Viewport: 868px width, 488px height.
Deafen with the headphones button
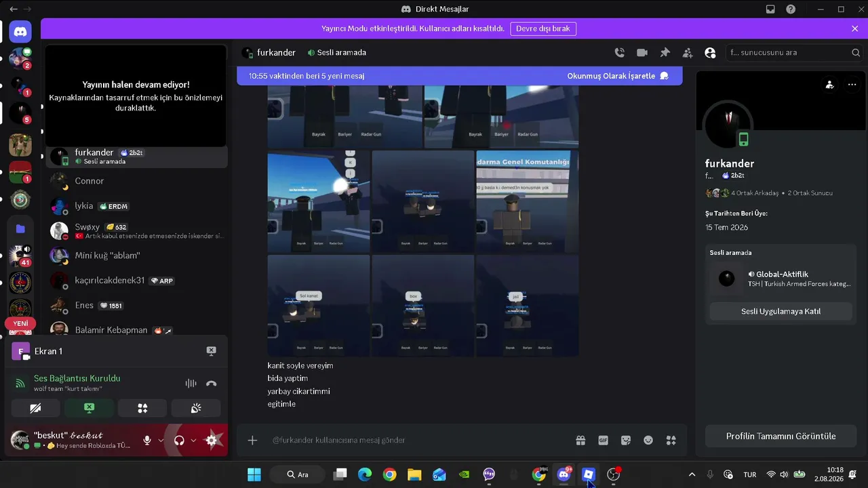(x=179, y=441)
